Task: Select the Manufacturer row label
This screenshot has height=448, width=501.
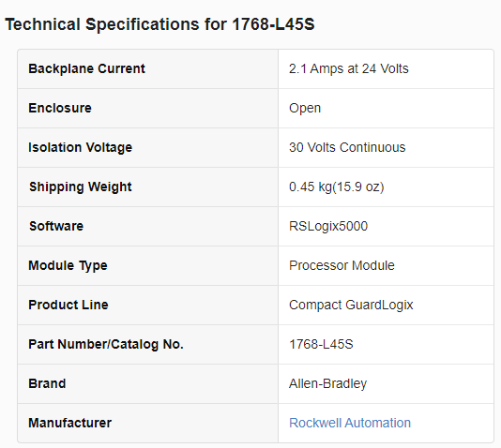Action: coord(70,423)
